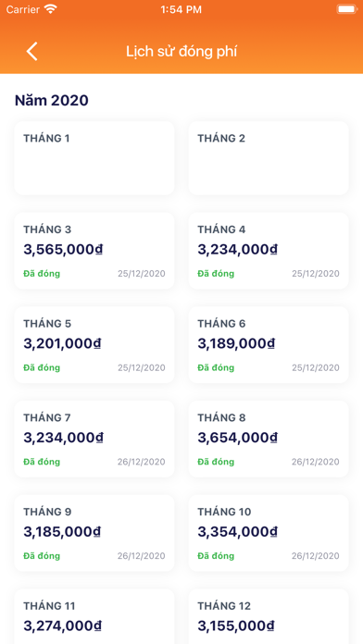This screenshot has width=363, height=644.
Task: Tap the battery indicator icon
Action: [x=347, y=9]
